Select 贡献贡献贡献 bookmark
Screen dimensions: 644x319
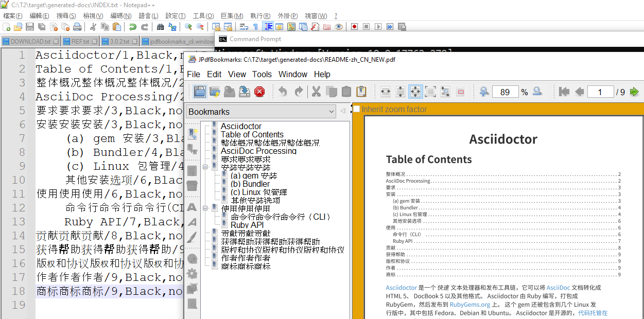pos(246,233)
